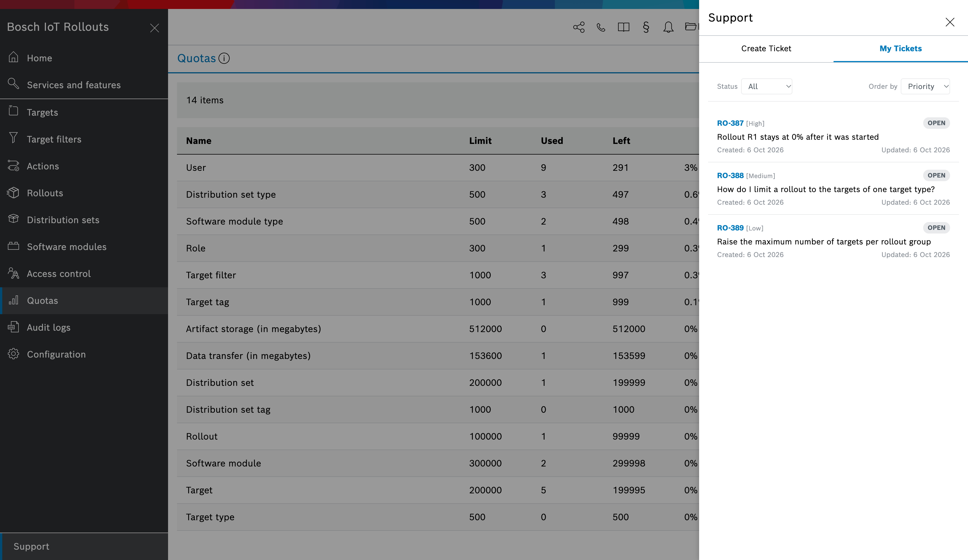Click title 'Rollout R1 stays at 0%'
968x560 pixels.
tap(798, 137)
